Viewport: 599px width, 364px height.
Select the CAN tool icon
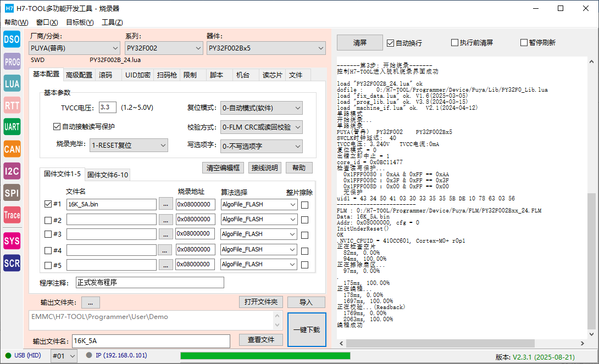coord(12,149)
